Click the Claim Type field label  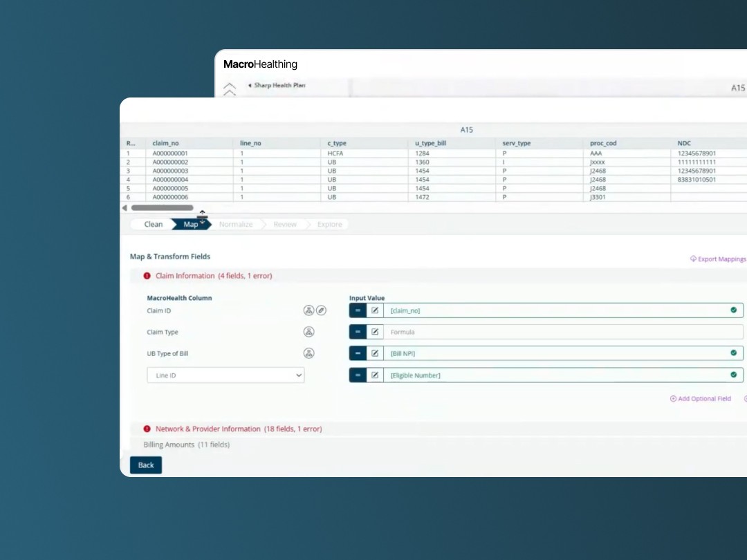click(x=163, y=332)
